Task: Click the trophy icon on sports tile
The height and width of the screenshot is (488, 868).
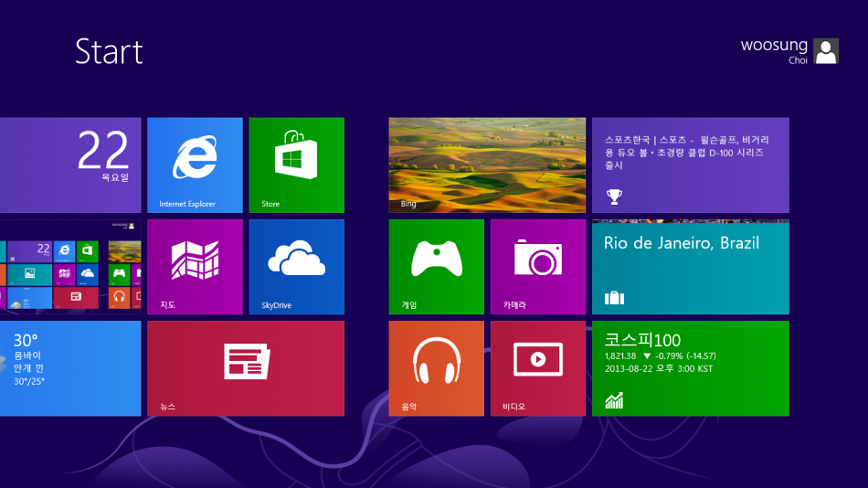Action: click(x=614, y=196)
